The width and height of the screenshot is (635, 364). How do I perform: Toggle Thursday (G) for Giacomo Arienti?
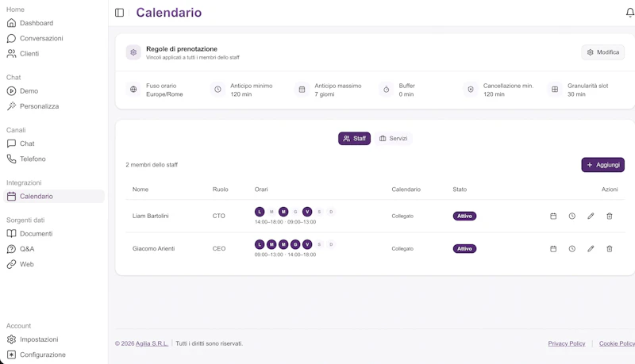click(295, 244)
